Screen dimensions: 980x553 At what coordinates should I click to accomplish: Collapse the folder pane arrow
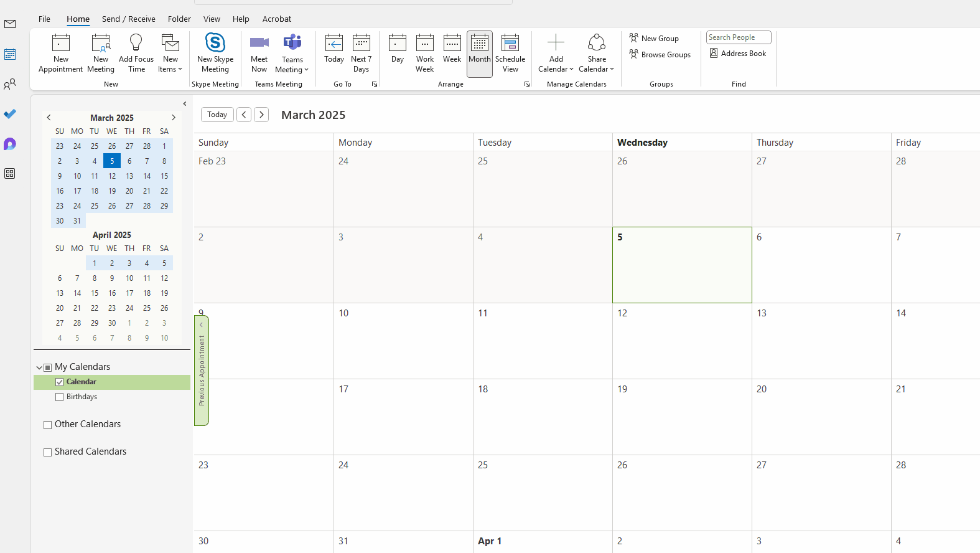click(185, 104)
